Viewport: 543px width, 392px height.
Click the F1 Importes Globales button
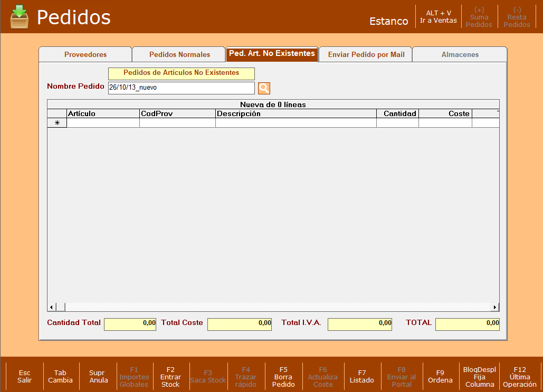click(x=134, y=377)
